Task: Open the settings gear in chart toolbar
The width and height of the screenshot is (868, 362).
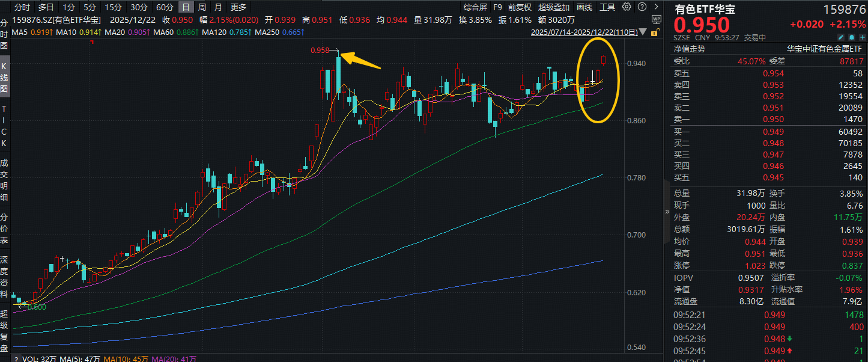Action: coord(627,7)
